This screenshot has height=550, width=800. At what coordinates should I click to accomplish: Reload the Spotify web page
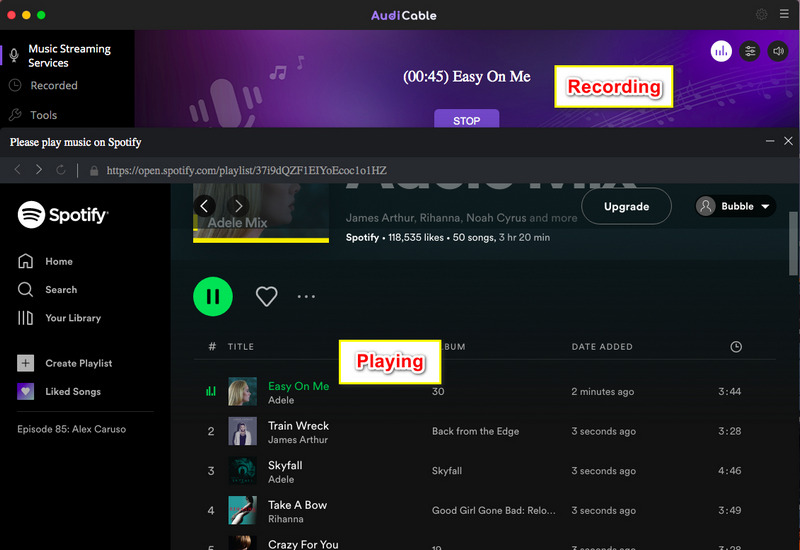click(x=60, y=170)
